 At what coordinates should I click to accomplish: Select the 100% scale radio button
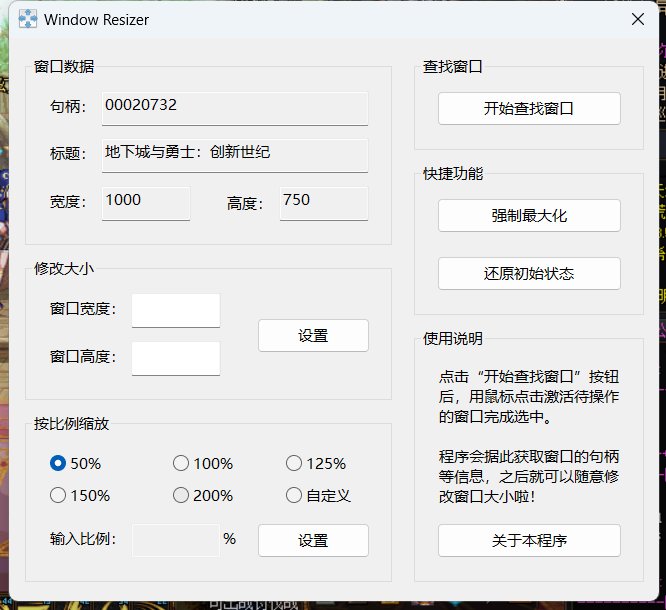(181, 463)
